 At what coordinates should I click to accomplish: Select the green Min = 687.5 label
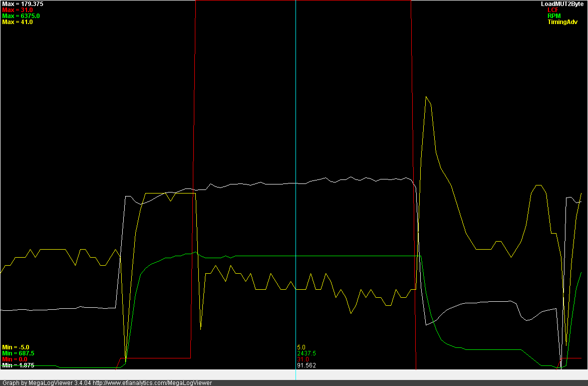tap(18, 353)
